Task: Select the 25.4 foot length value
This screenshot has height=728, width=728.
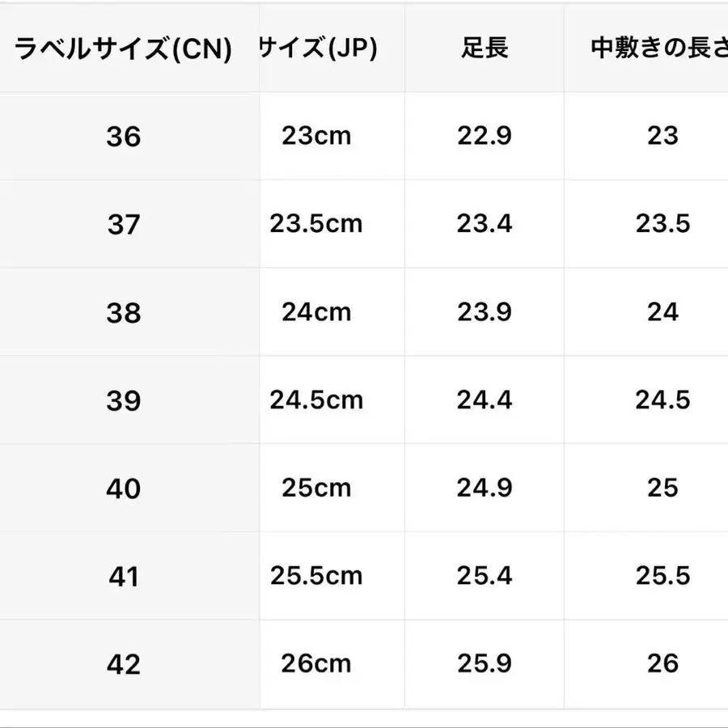Action: tap(484, 576)
